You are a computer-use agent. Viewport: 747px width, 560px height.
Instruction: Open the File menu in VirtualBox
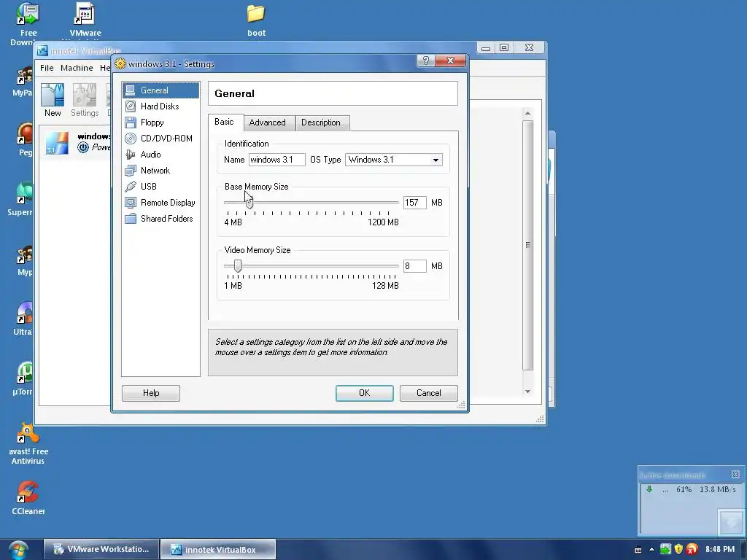click(47, 68)
